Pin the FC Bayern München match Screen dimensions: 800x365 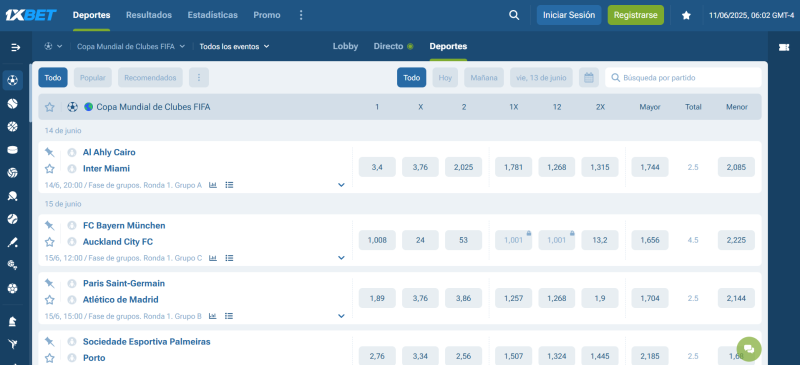click(49, 225)
